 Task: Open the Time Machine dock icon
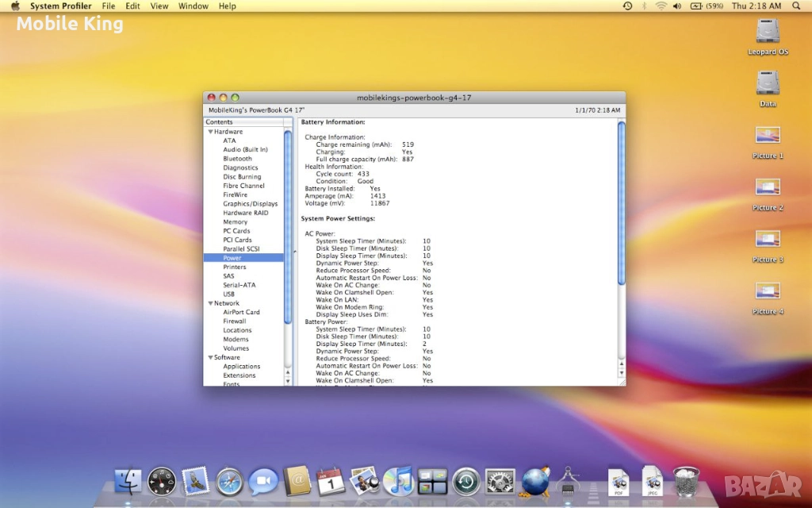click(x=466, y=481)
